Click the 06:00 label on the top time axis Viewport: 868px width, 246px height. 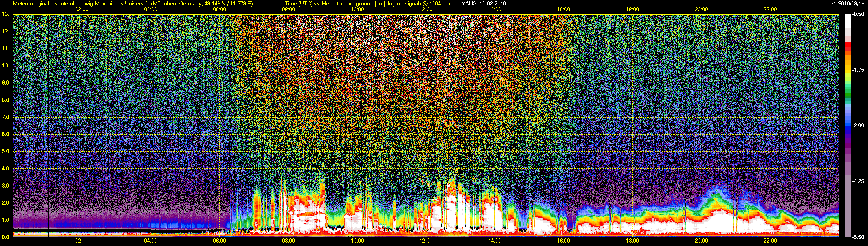click(219, 10)
